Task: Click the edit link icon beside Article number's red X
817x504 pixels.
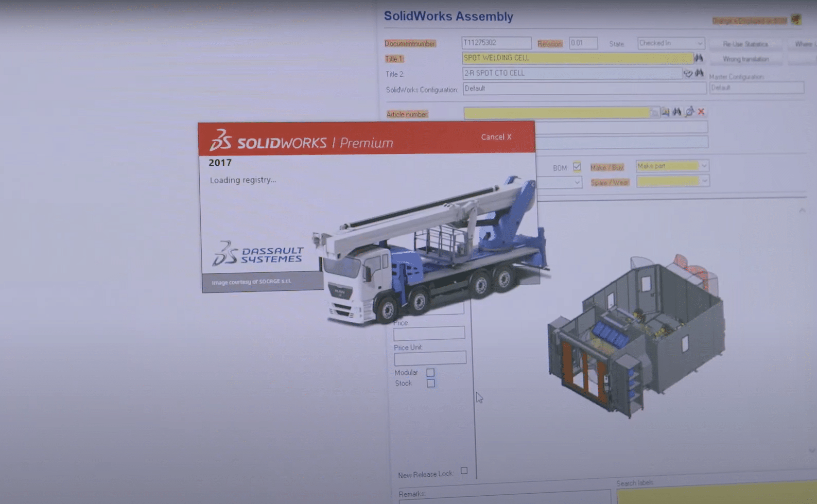Action: (x=689, y=112)
